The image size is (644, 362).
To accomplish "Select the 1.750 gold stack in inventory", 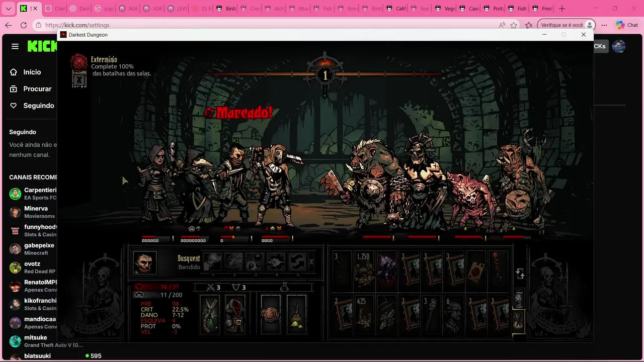I will 363,270.
